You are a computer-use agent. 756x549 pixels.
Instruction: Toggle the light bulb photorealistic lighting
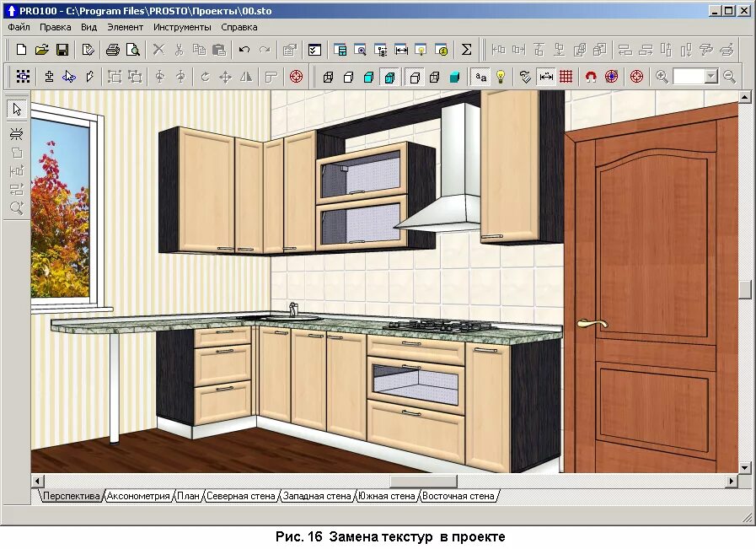click(501, 76)
